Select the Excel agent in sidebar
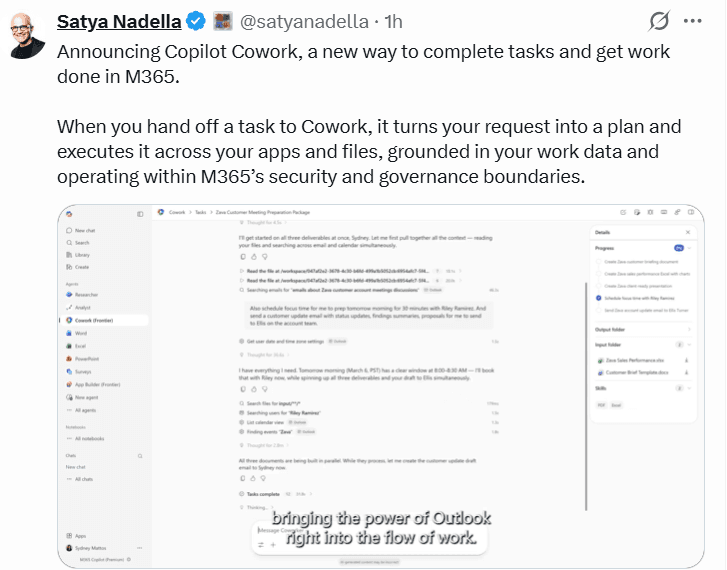Image resolution: width=727 pixels, height=570 pixels. pyautogui.click(x=80, y=345)
